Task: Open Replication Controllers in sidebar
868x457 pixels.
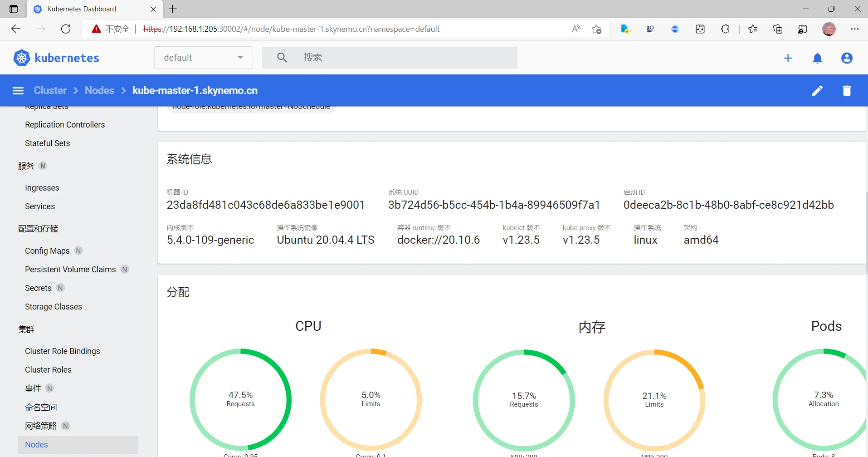Action: tap(65, 125)
